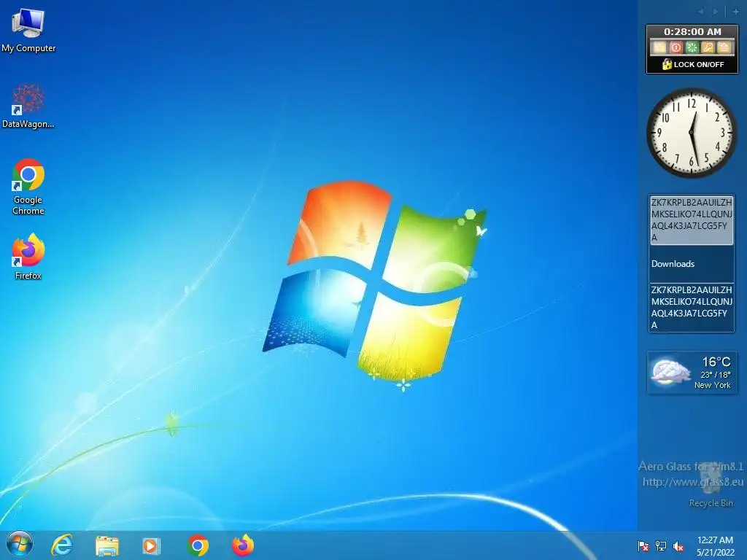The image size is (747, 560).
Task: Open the Windows Start menu orb
Action: click(20, 545)
